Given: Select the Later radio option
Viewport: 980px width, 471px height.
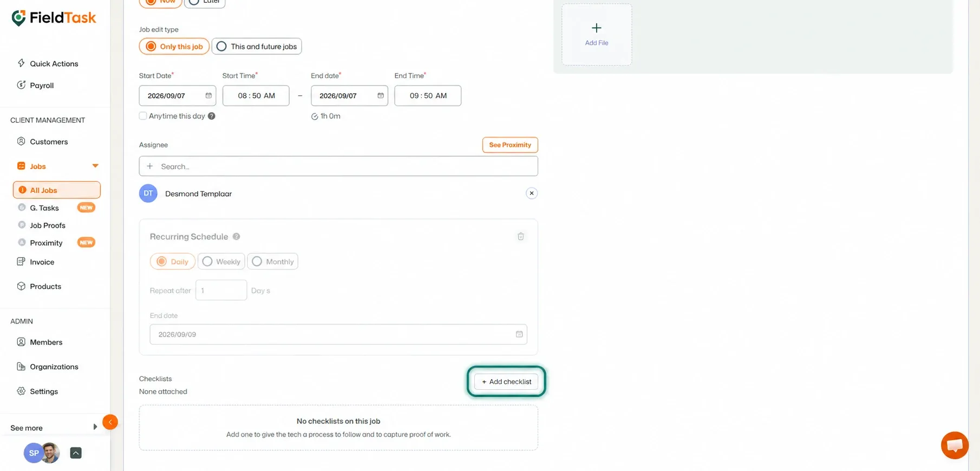Looking at the screenshot, I should tap(205, 2).
